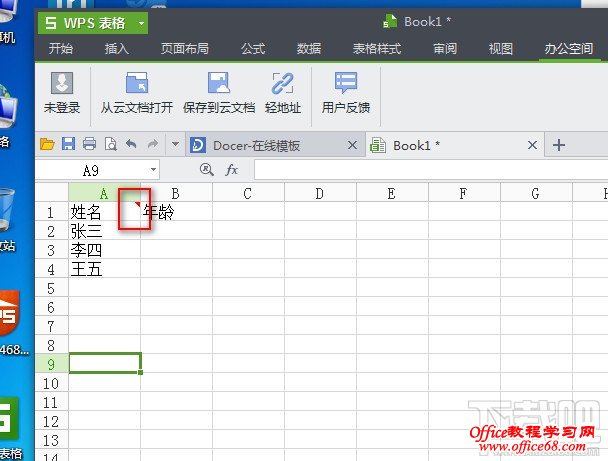608x461 pixels.
Task: Select column B header
Action: (176, 192)
